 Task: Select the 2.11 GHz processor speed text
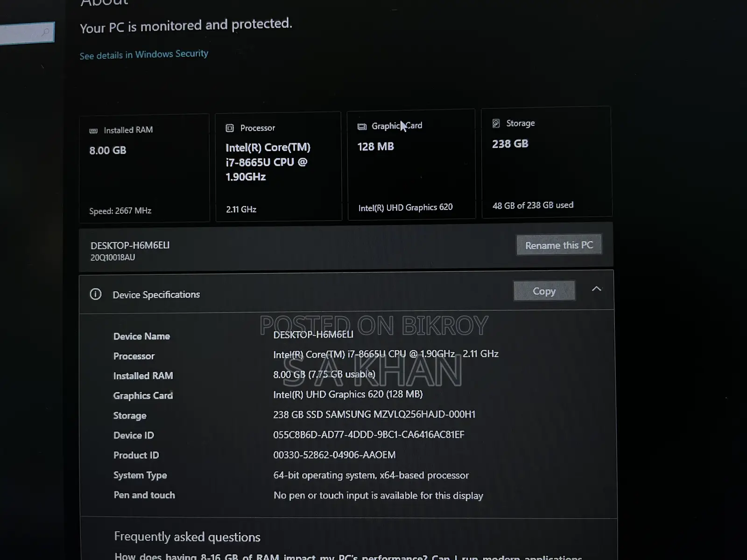[241, 210]
